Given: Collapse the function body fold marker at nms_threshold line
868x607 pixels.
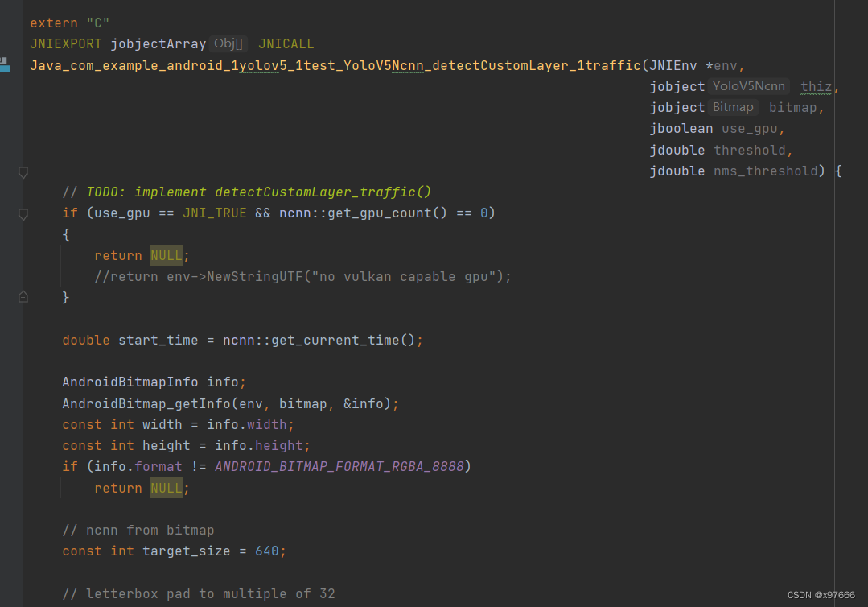Looking at the screenshot, I should coord(23,172).
